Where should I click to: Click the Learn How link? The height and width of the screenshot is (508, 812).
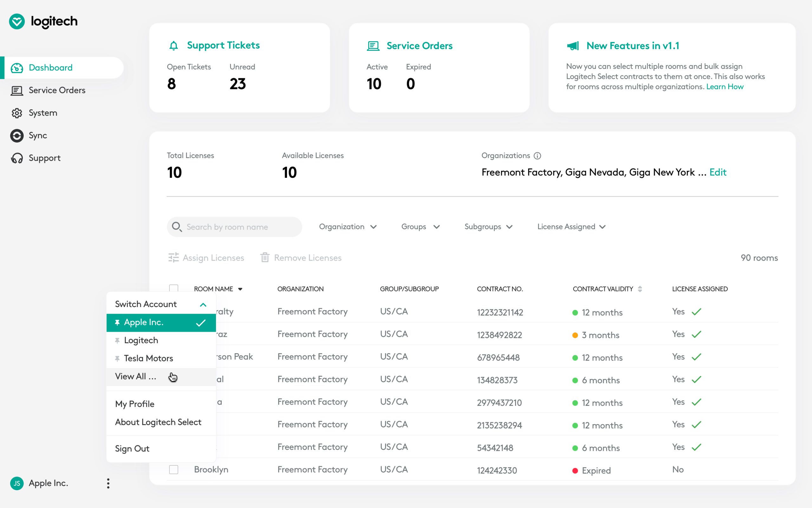(x=725, y=87)
